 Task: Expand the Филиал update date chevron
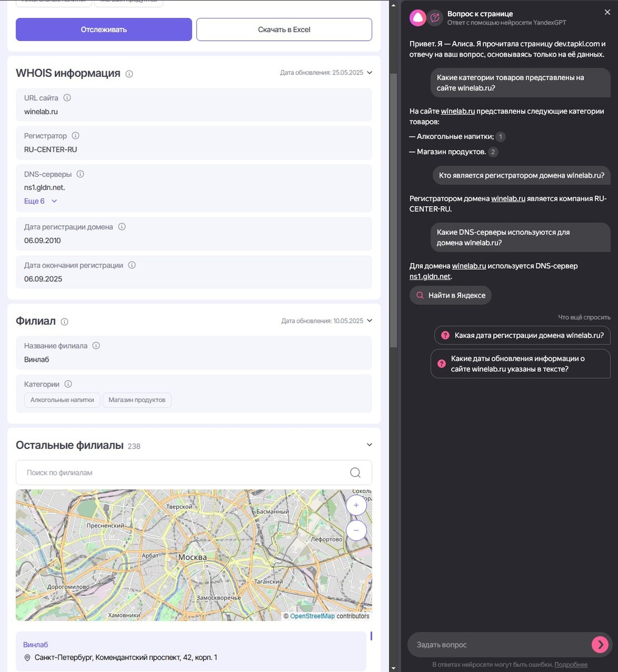pyautogui.click(x=369, y=321)
